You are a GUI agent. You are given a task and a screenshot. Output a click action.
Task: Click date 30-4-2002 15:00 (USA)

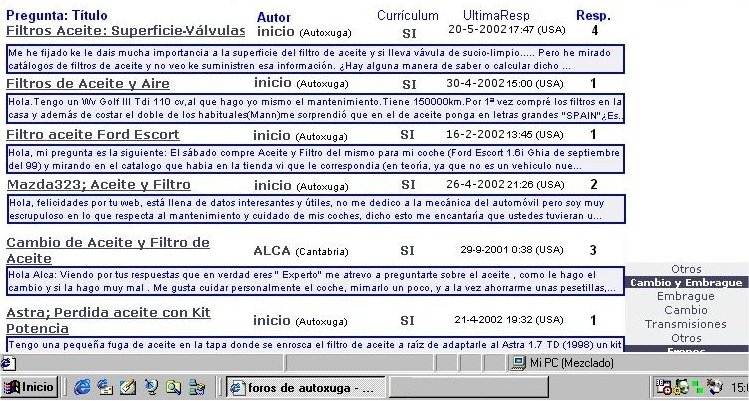[x=505, y=83]
